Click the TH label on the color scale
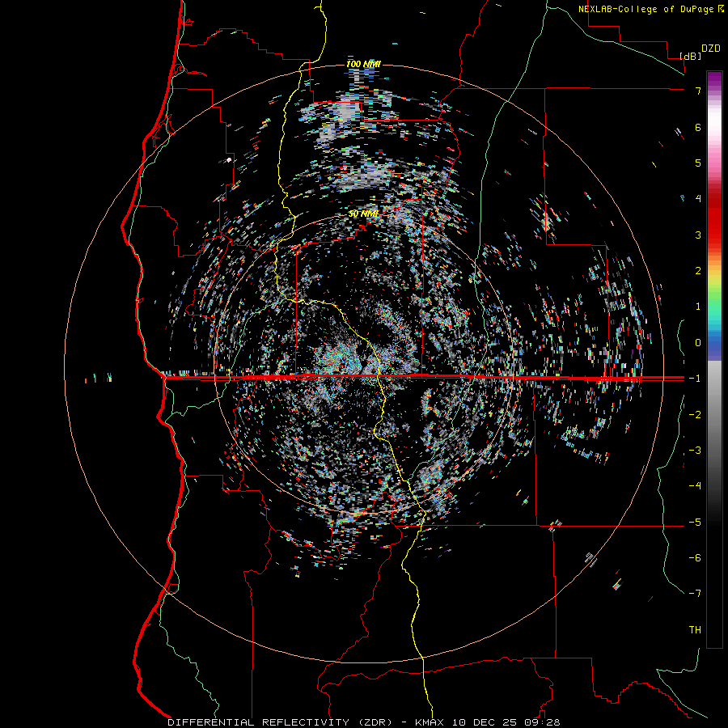 click(x=695, y=629)
